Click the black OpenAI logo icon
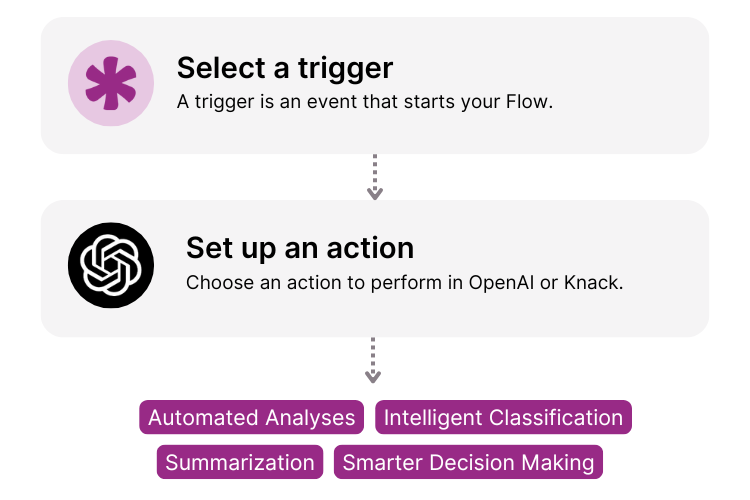 click(x=110, y=265)
